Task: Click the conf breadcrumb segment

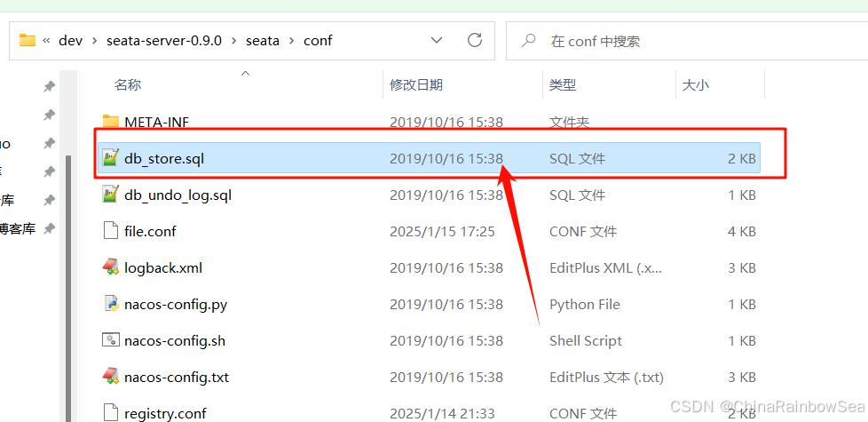Action: click(318, 41)
